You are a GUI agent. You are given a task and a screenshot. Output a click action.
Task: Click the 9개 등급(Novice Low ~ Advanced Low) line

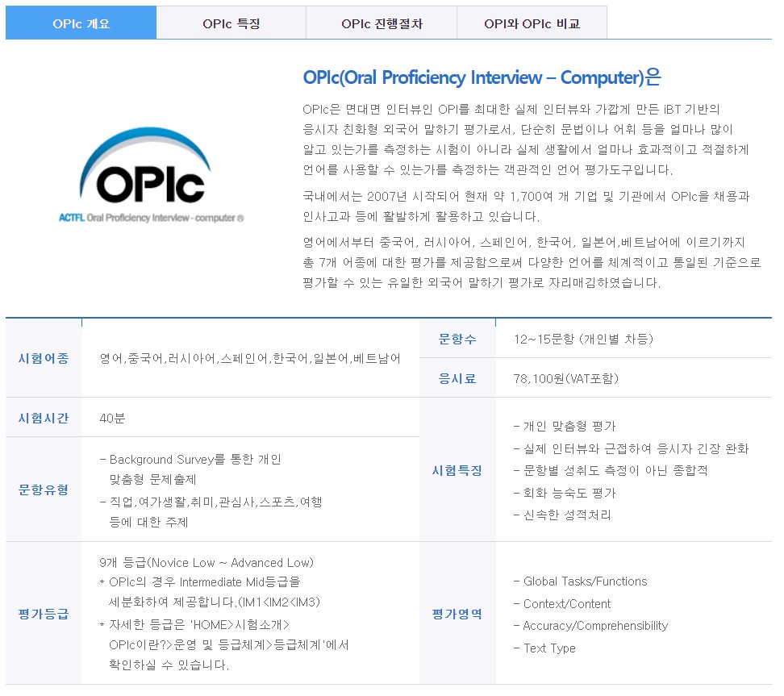206,562
